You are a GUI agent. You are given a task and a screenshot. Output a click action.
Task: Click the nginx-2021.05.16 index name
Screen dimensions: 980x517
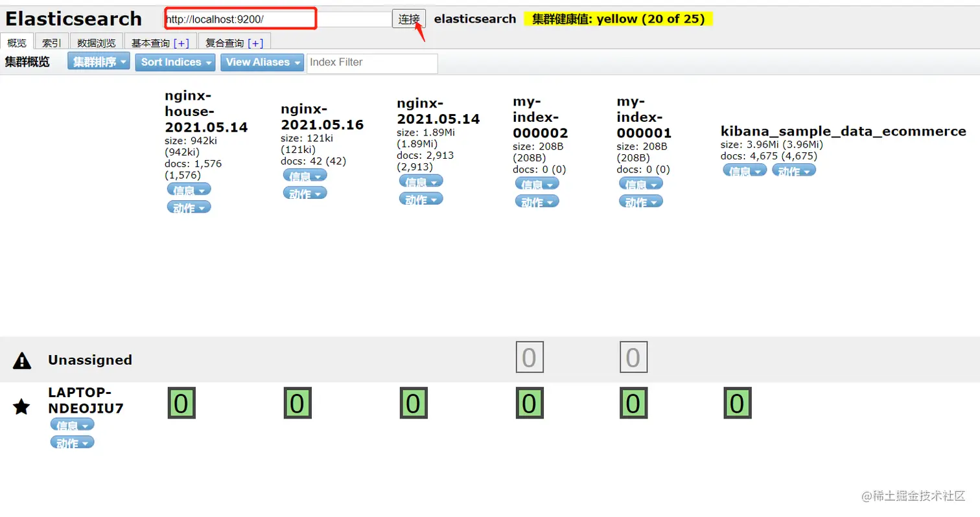(x=322, y=117)
